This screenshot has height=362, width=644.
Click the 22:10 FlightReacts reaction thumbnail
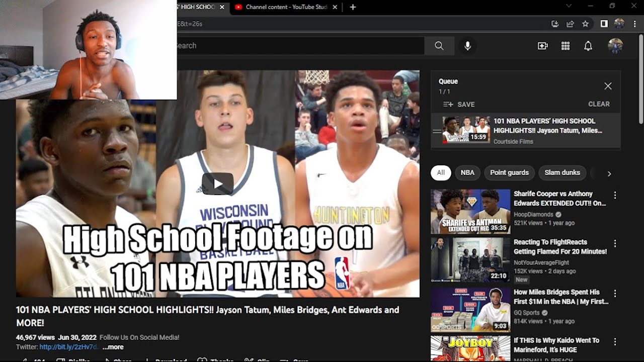pos(470,260)
